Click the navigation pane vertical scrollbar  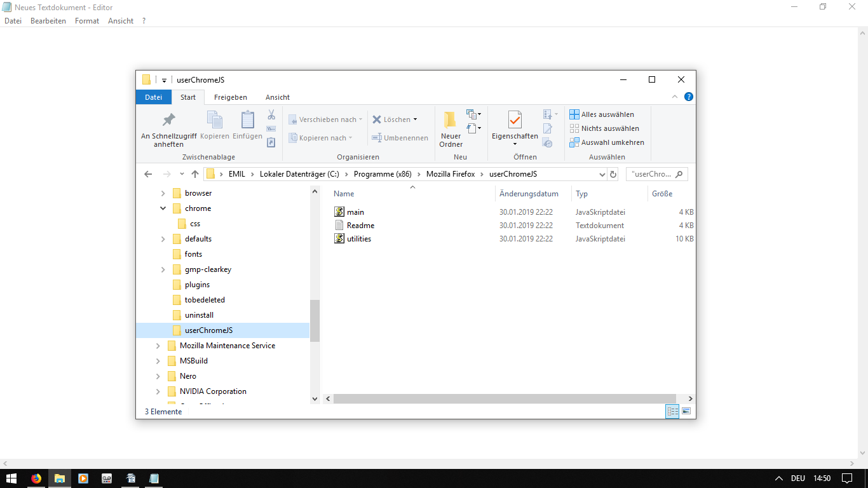[x=315, y=321]
